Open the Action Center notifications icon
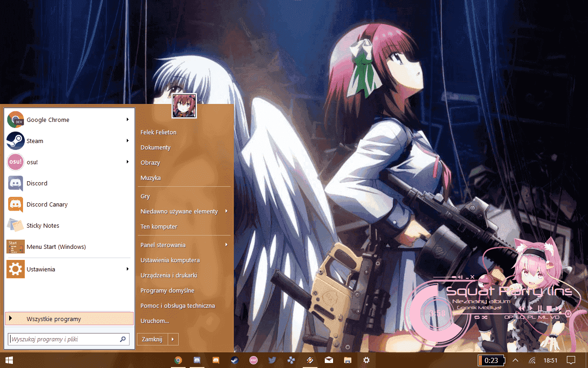 pyautogui.click(x=571, y=360)
